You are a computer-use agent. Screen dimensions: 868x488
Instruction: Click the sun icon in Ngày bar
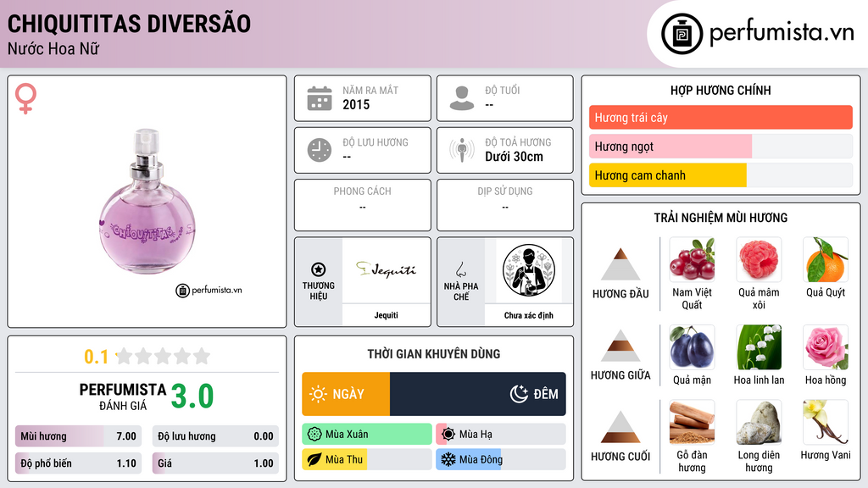coord(319,394)
